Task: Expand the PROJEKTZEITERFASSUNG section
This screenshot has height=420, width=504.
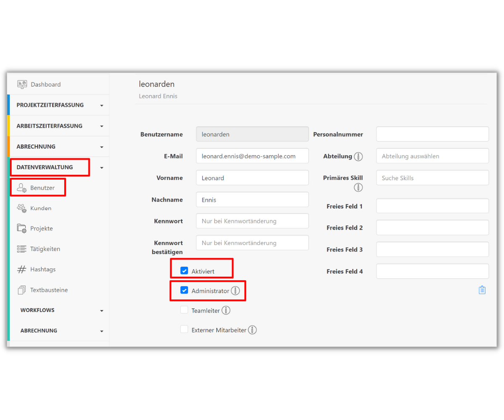Action: coord(58,105)
